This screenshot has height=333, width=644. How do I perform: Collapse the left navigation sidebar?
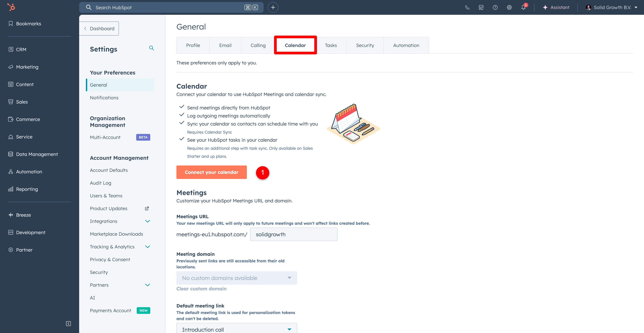[68, 323]
